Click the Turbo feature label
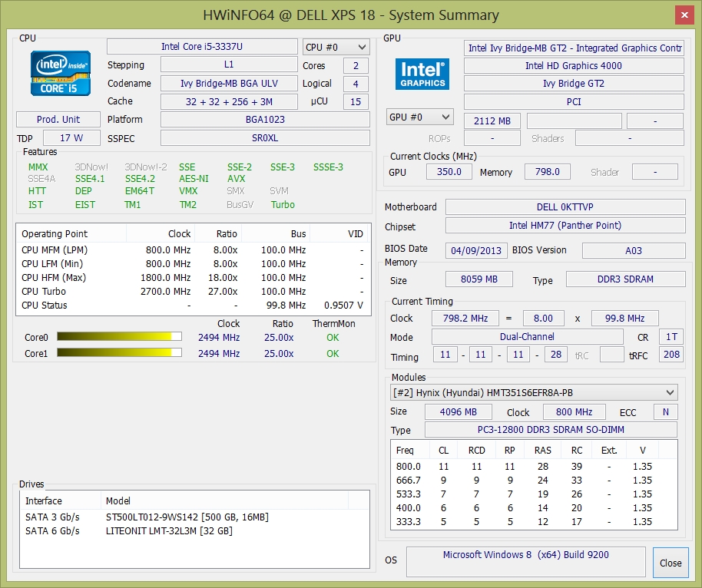This screenshot has width=702, height=588. coord(283,204)
